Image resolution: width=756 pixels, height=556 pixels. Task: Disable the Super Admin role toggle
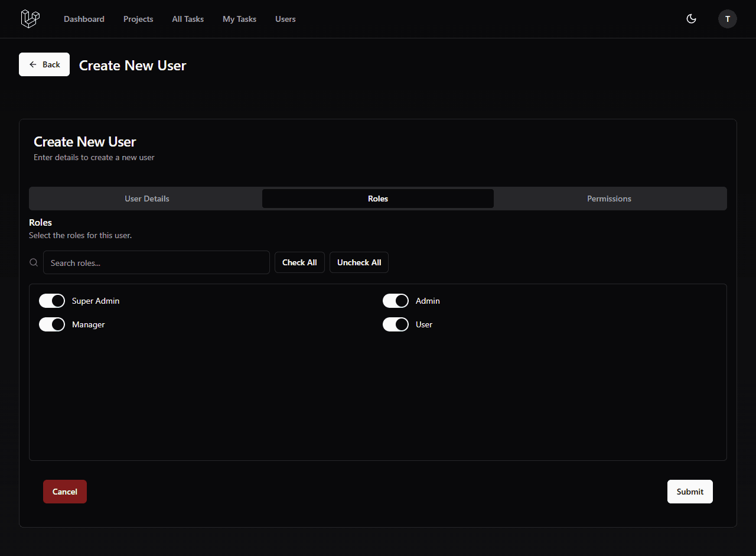(52, 301)
